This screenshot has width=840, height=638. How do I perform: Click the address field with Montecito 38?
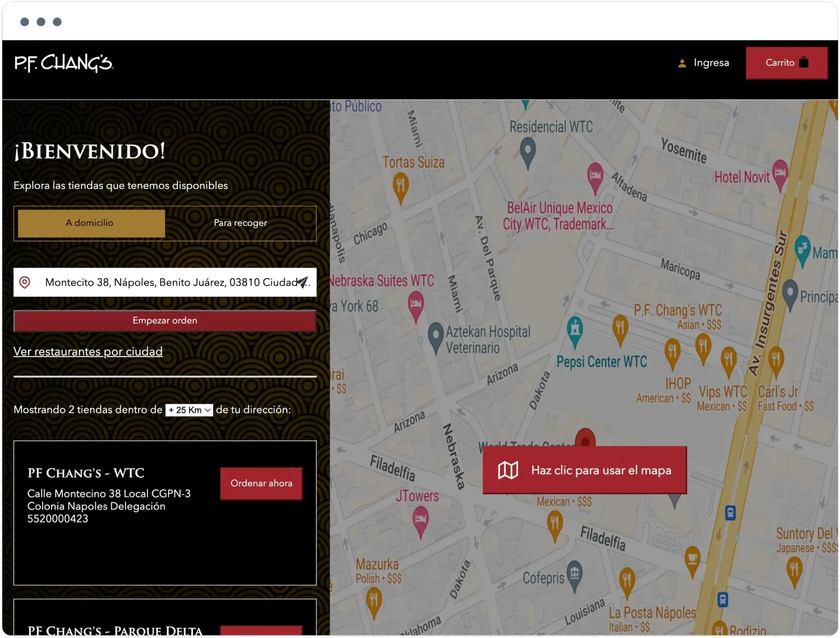[165, 283]
